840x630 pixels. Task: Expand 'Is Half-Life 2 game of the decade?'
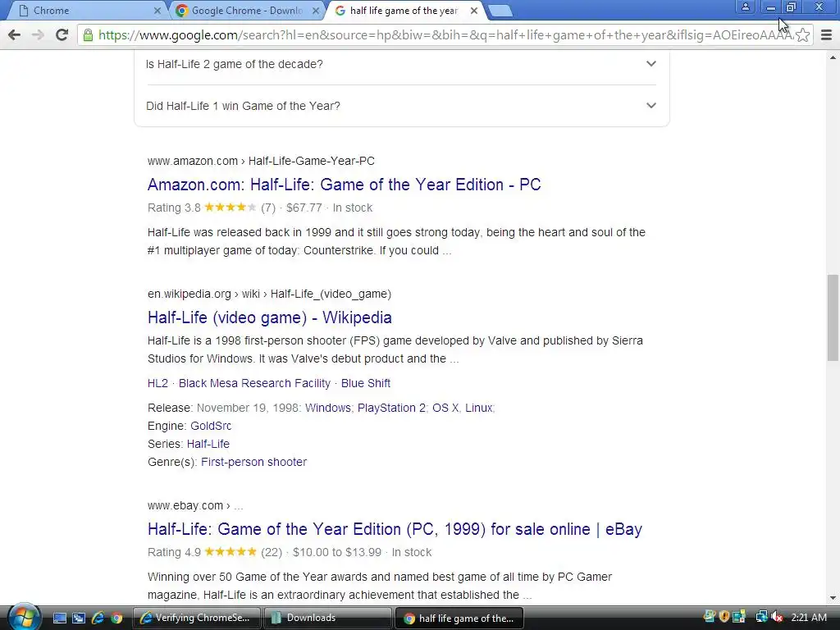click(401, 64)
